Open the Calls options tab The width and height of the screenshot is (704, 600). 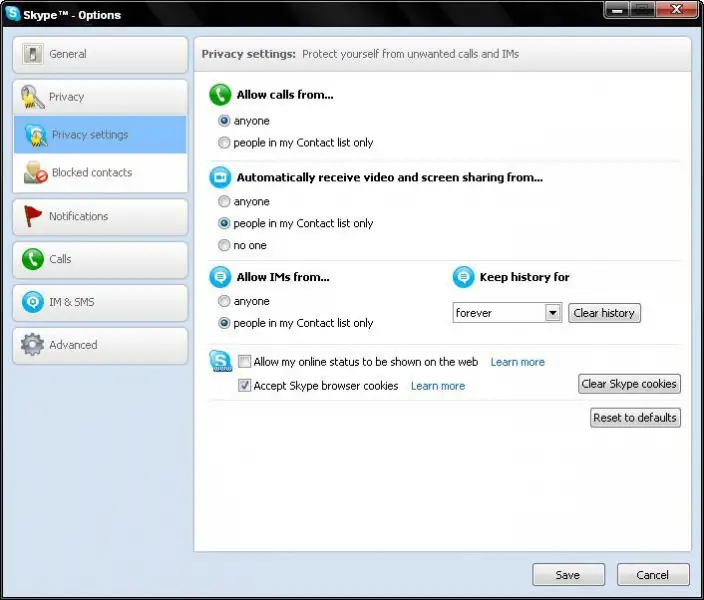[x=100, y=260]
